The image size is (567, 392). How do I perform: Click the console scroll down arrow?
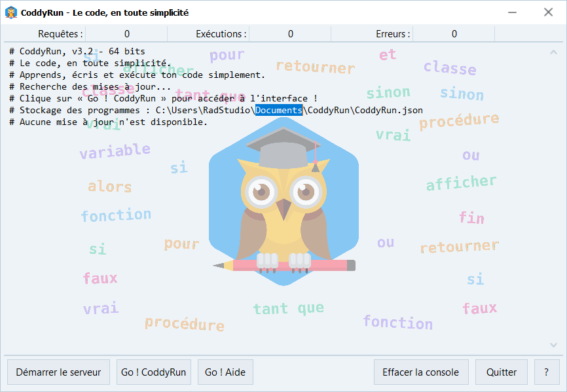[x=554, y=345]
